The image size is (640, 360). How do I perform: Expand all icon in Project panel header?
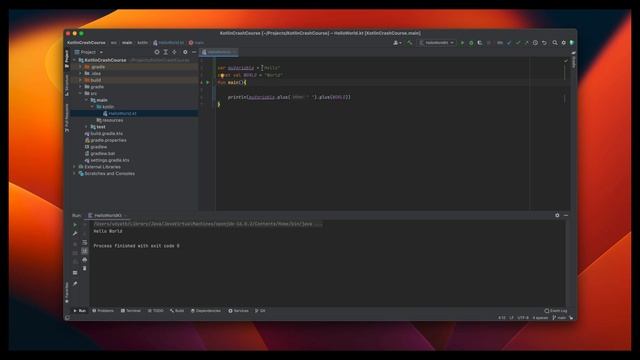(x=166, y=52)
